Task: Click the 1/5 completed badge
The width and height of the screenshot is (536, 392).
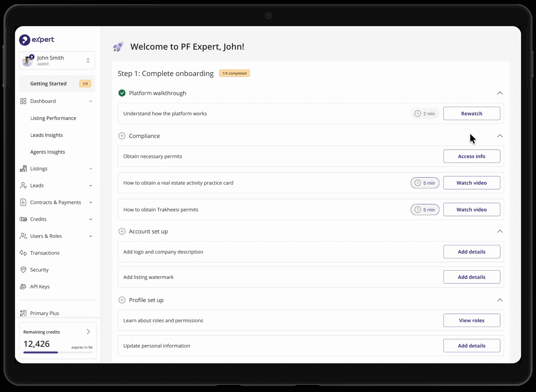Action: 234,73
